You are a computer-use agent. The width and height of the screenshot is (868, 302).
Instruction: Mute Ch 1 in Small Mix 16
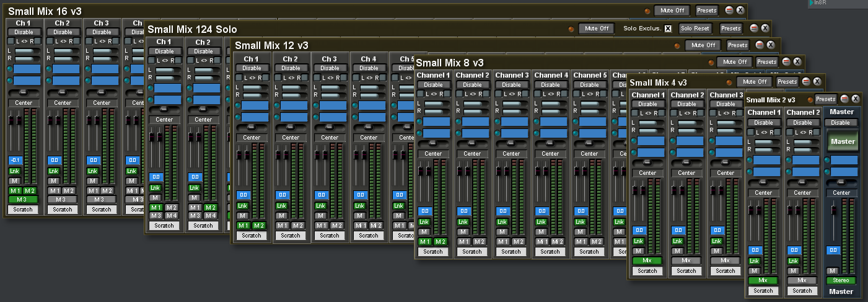[x=14, y=181]
